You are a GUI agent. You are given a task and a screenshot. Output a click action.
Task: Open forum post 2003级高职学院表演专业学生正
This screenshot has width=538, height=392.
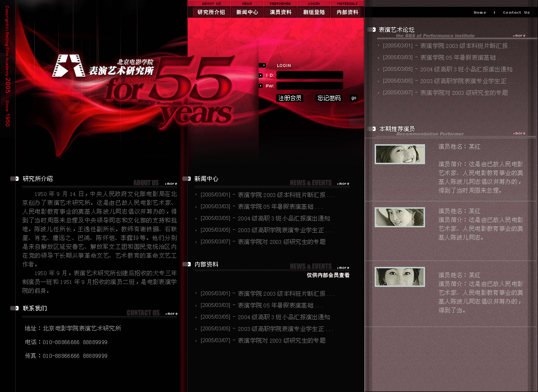[x=449, y=81]
